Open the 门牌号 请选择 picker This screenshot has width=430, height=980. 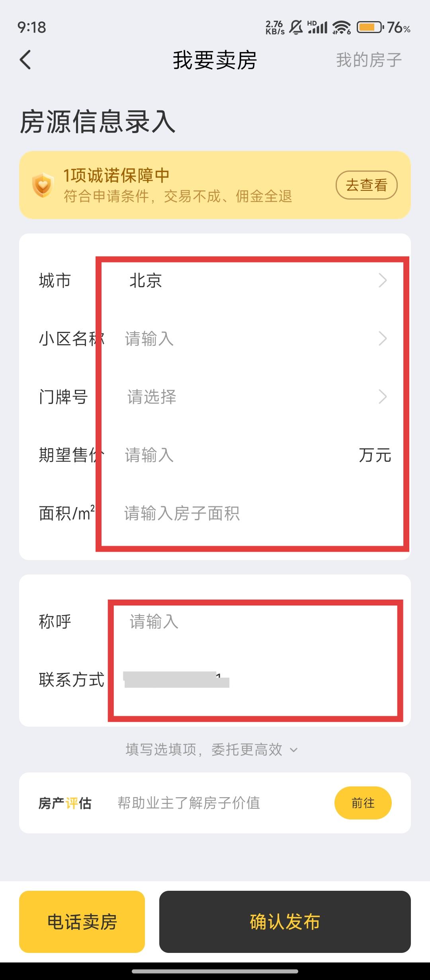(x=255, y=397)
